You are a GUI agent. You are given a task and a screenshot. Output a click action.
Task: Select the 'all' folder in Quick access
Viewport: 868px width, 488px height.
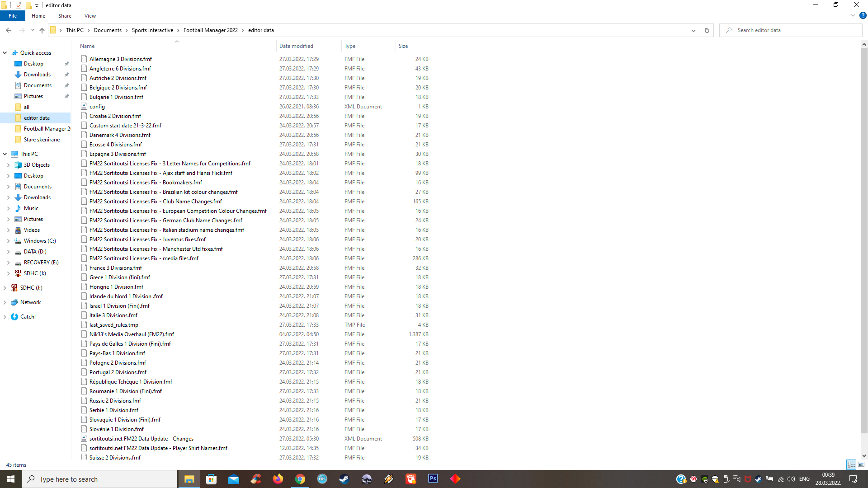[27, 107]
